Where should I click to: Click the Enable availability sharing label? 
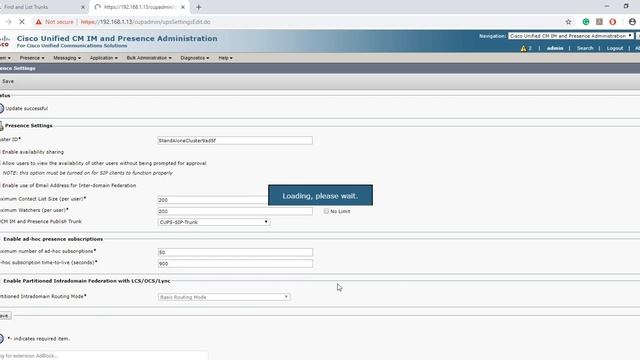point(33,152)
